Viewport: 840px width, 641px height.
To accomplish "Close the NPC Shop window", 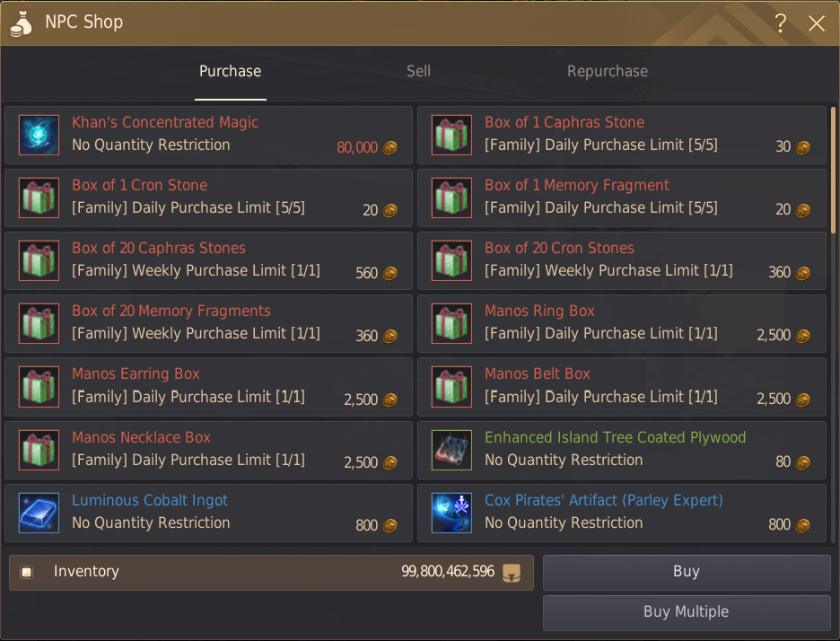I will tap(817, 23).
